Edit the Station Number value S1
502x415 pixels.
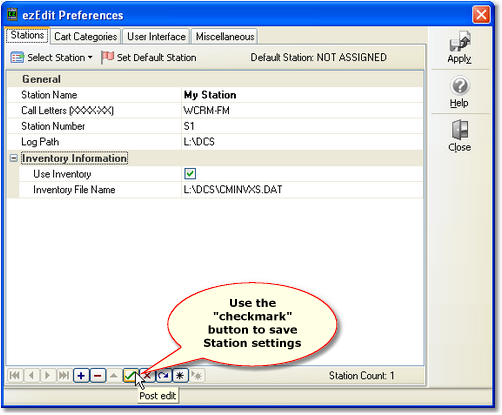(302, 126)
